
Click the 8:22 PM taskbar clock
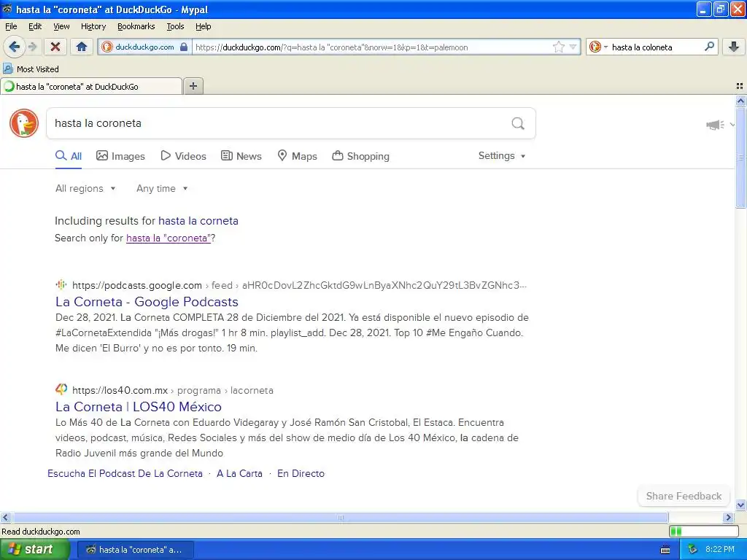pyautogui.click(x=720, y=549)
